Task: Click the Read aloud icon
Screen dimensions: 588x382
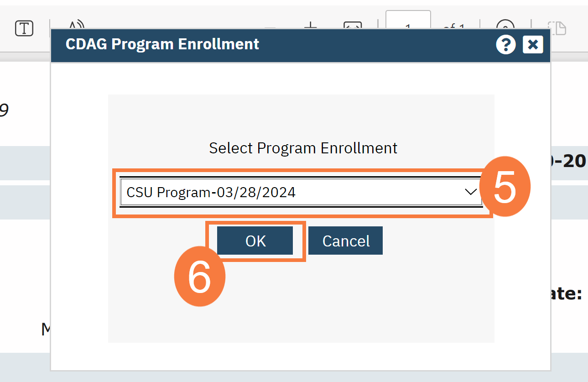Action: pos(77,25)
